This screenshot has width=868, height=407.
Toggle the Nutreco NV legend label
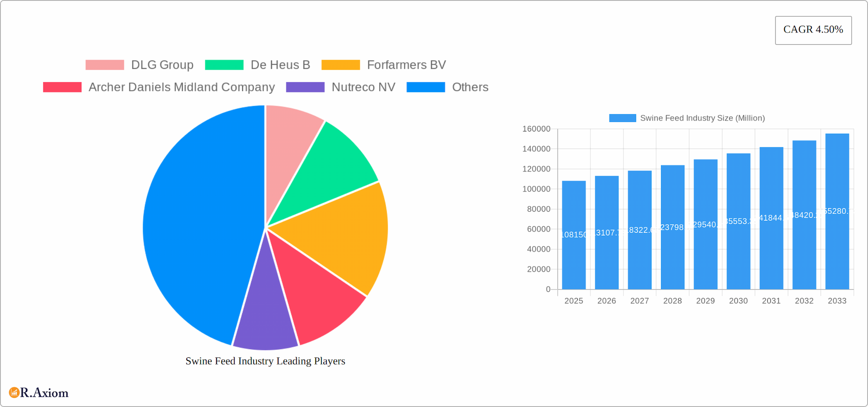[x=363, y=87]
